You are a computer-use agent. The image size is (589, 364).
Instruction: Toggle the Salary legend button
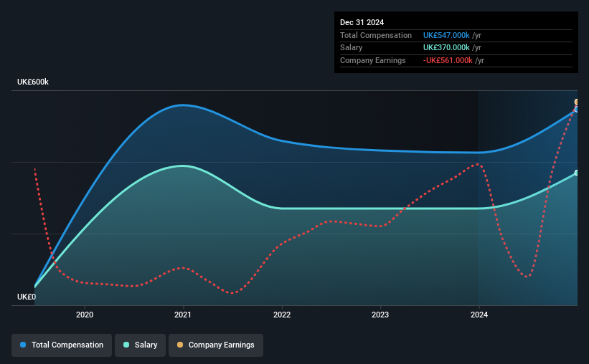pyautogui.click(x=140, y=345)
